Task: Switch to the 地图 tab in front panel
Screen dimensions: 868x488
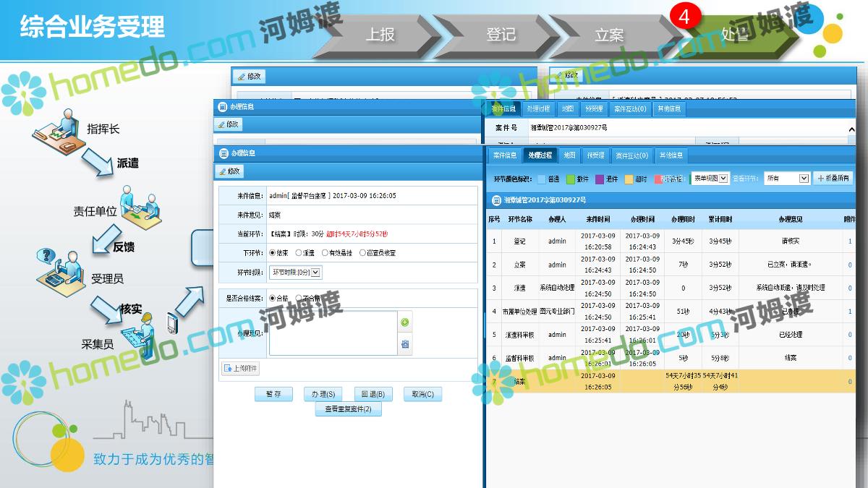Action: click(570, 155)
